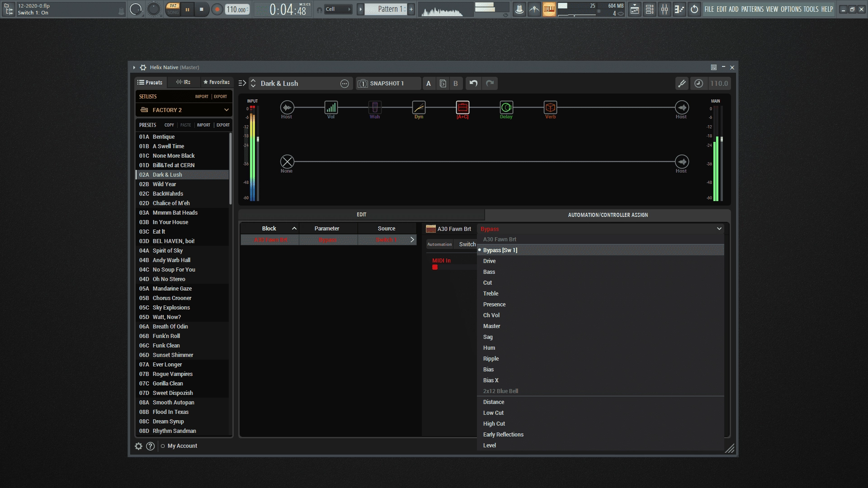Choose Drive from the parameter list
868x488 pixels.
point(600,261)
